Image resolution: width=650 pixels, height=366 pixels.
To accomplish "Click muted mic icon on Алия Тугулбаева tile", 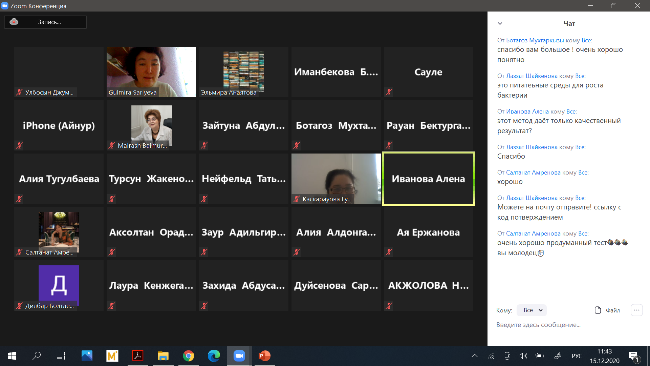I will point(19,199).
